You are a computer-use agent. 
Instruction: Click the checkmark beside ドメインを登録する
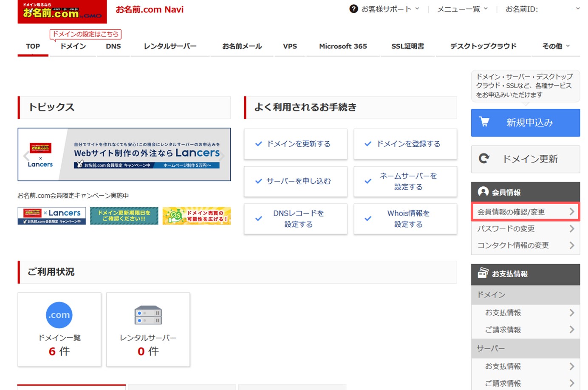tap(368, 144)
